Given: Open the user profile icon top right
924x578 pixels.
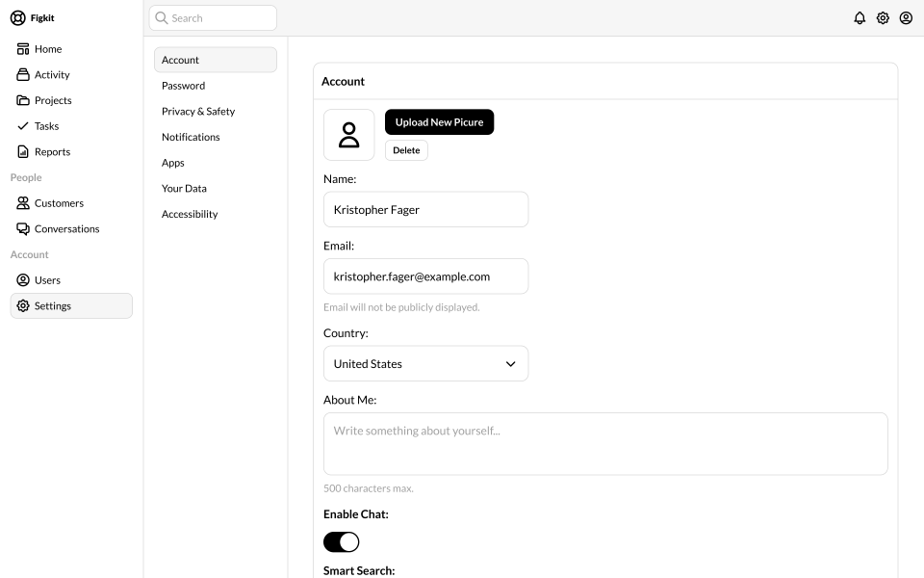Looking at the screenshot, I should pyautogui.click(x=906, y=18).
